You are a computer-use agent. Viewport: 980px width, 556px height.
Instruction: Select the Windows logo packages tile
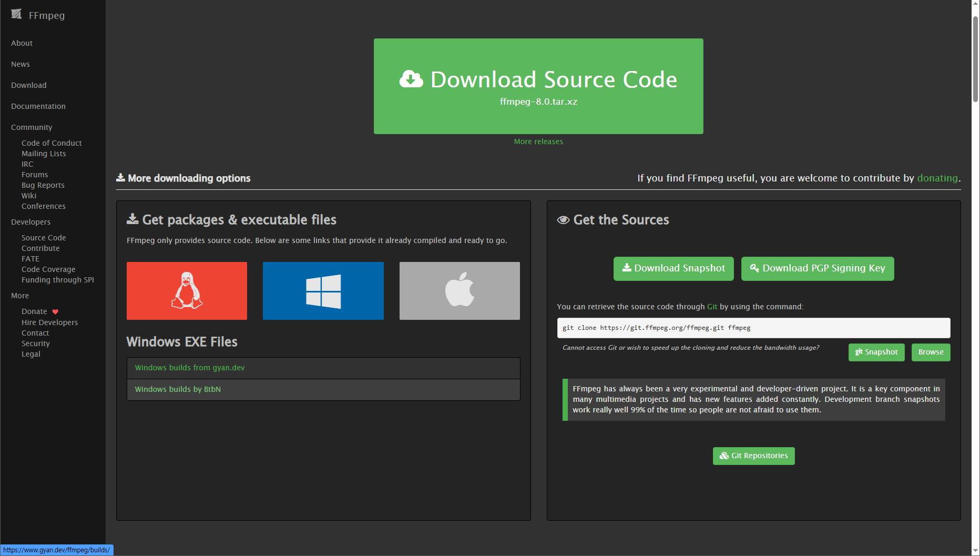(323, 291)
